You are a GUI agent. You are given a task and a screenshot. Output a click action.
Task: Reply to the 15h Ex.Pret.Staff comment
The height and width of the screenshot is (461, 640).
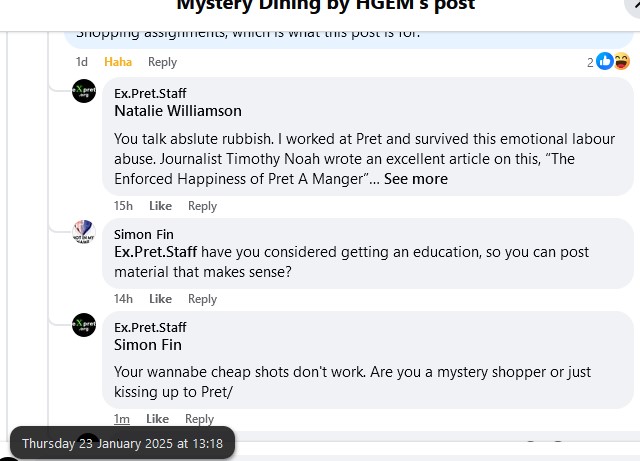202,206
